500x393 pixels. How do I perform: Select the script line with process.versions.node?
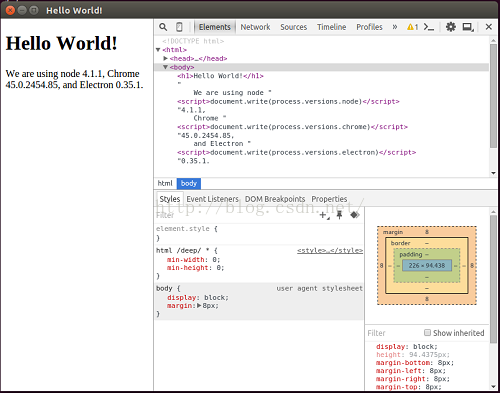pos(288,101)
